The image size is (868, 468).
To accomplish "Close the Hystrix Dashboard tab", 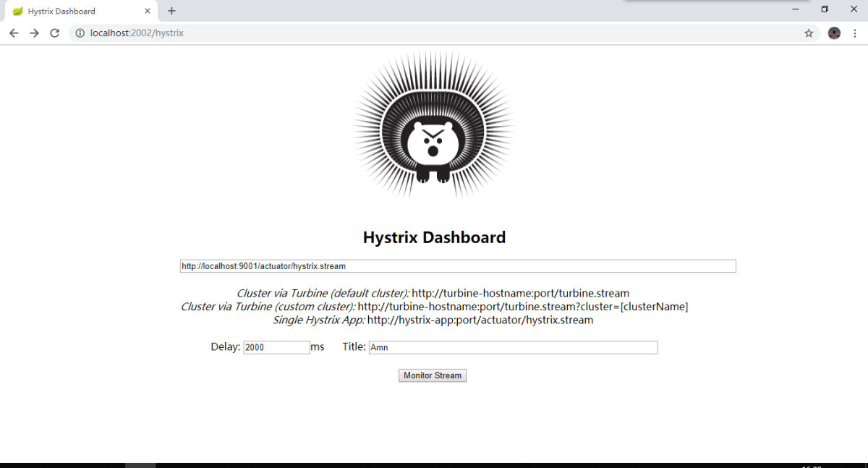I will tap(147, 11).
